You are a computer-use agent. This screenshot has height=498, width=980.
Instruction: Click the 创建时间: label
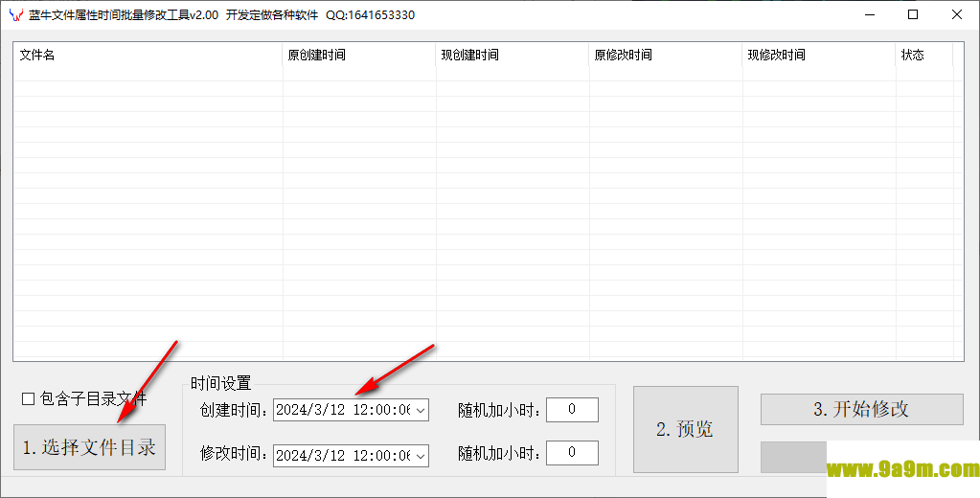236,410
